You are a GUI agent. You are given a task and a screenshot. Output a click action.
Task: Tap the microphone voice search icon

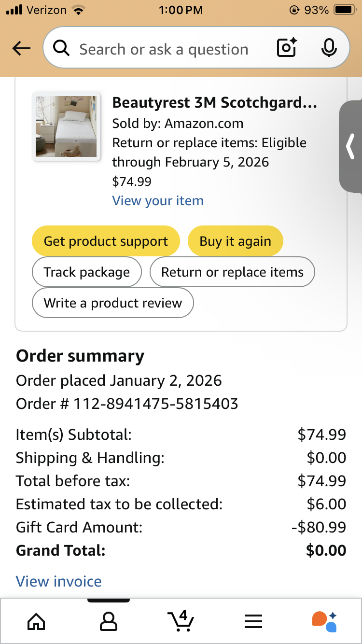tap(329, 48)
